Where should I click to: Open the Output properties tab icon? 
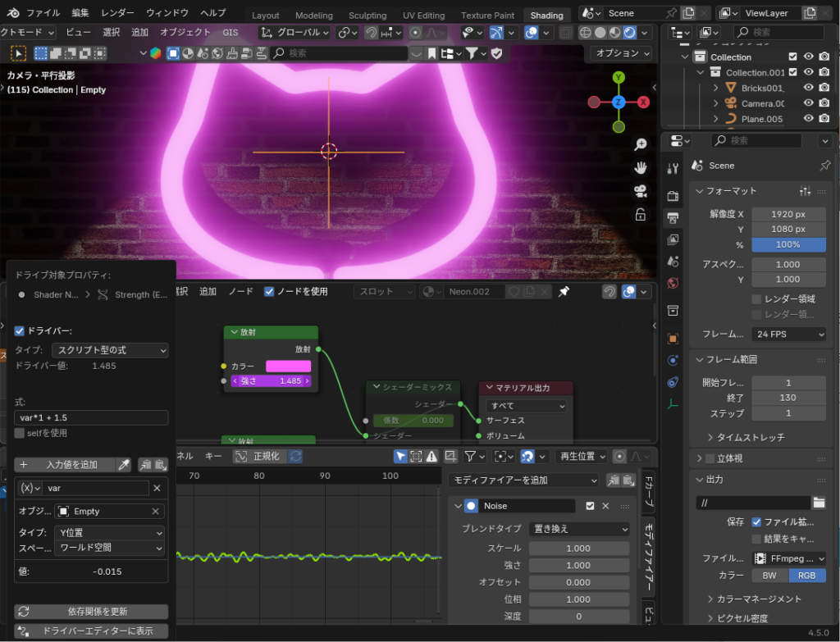pos(673,218)
